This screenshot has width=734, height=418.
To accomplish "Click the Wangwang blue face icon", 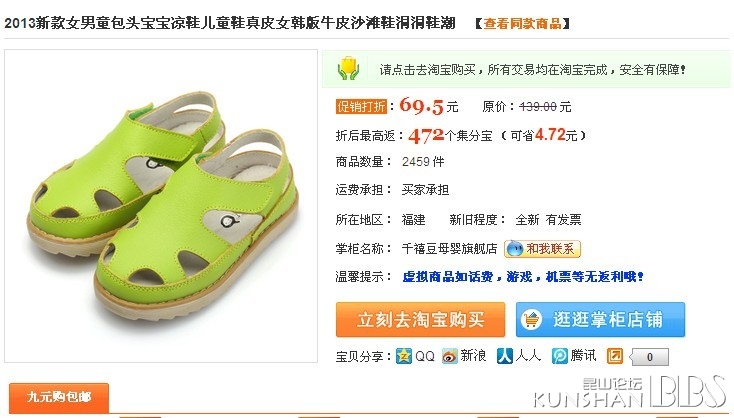I will pyautogui.click(x=515, y=249).
